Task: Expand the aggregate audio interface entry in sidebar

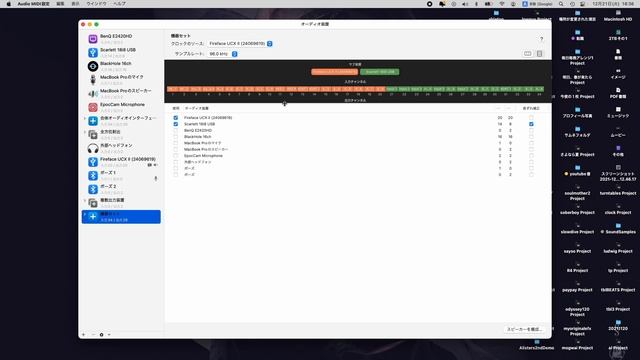Action: click(85, 118)
